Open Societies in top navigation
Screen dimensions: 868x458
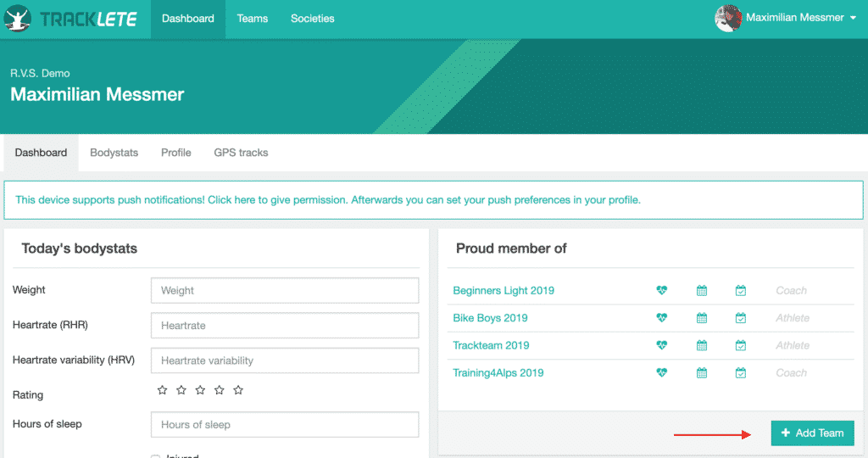[x=313, y=19]
